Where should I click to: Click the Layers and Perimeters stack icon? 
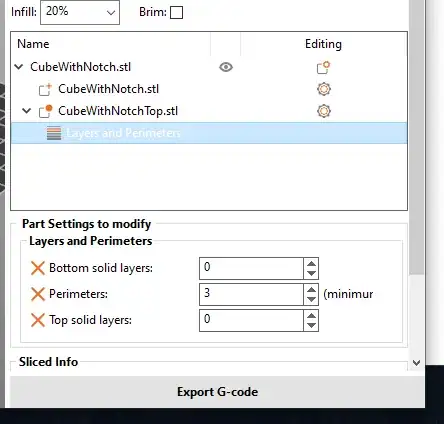54,133
